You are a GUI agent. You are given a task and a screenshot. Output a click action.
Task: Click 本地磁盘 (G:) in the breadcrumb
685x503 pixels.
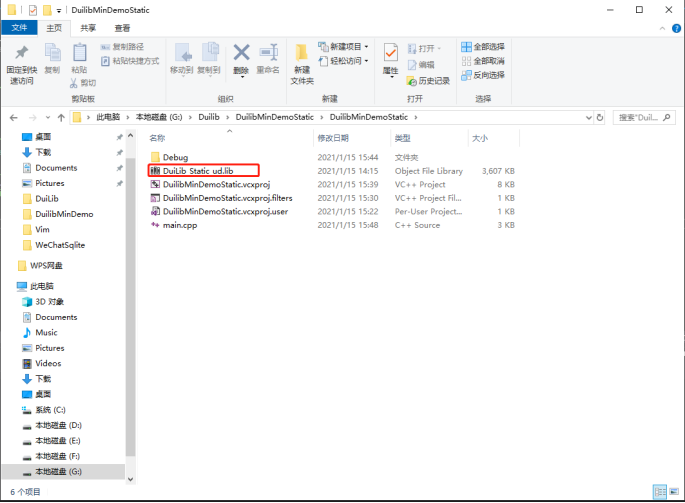[159, 117]
